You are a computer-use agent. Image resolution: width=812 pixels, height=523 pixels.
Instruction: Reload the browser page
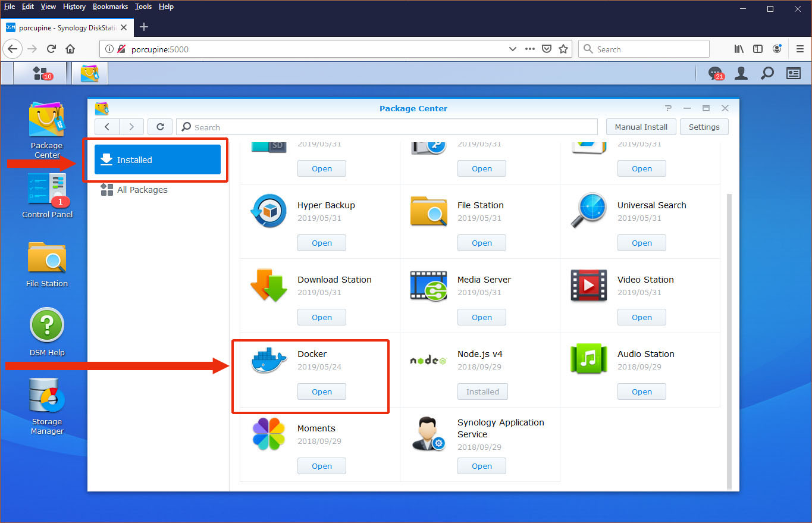(x=52, y=49)
